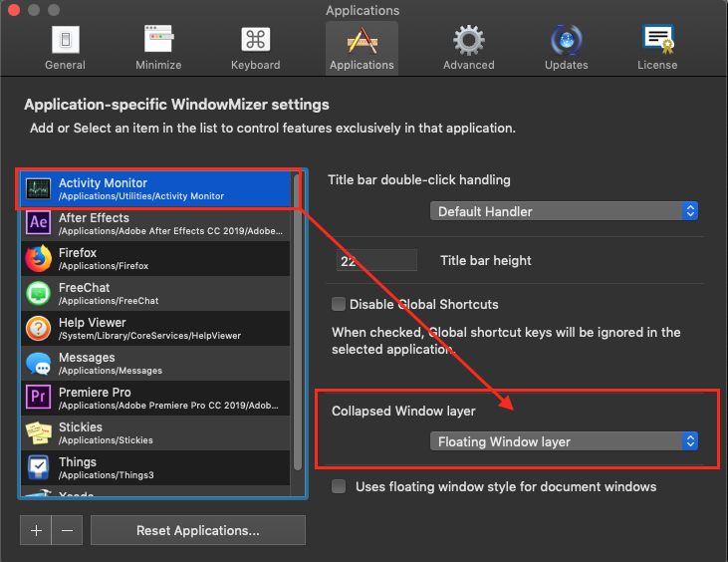The height and width of the screenshot is (562, 728).
Task: Select the After Effects row name
Action: pos(95,218)
